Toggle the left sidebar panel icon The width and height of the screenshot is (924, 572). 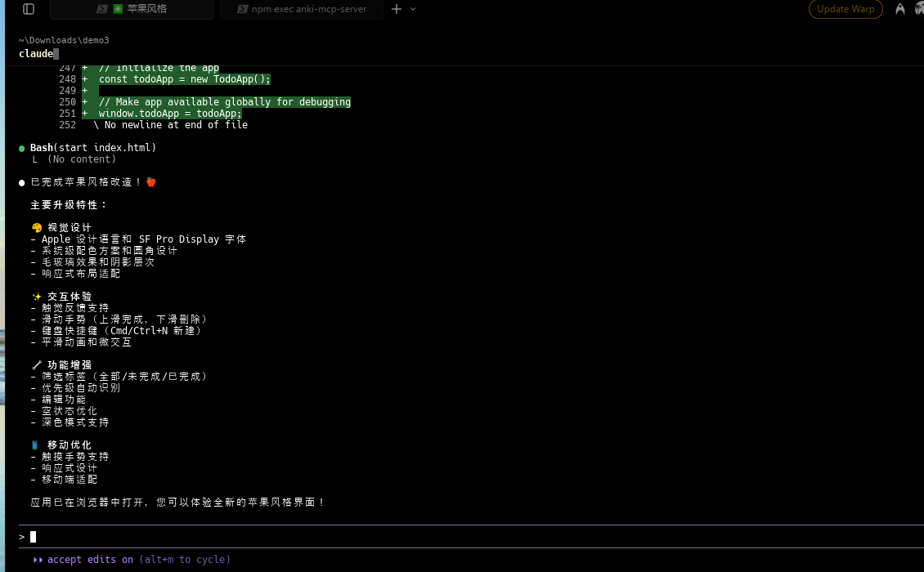coord(29,9)
